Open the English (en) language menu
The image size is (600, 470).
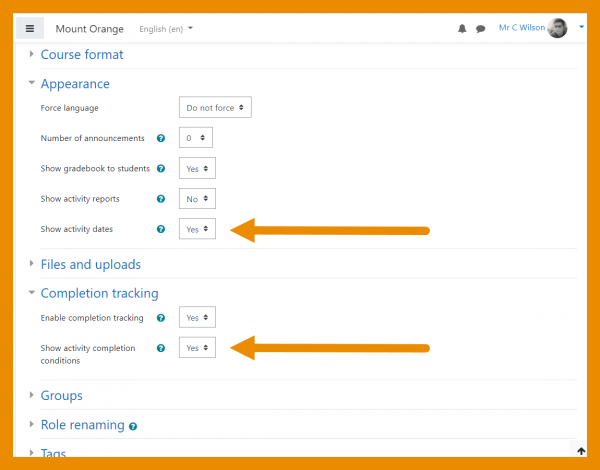pyautogui.click(x=166, y=29)
